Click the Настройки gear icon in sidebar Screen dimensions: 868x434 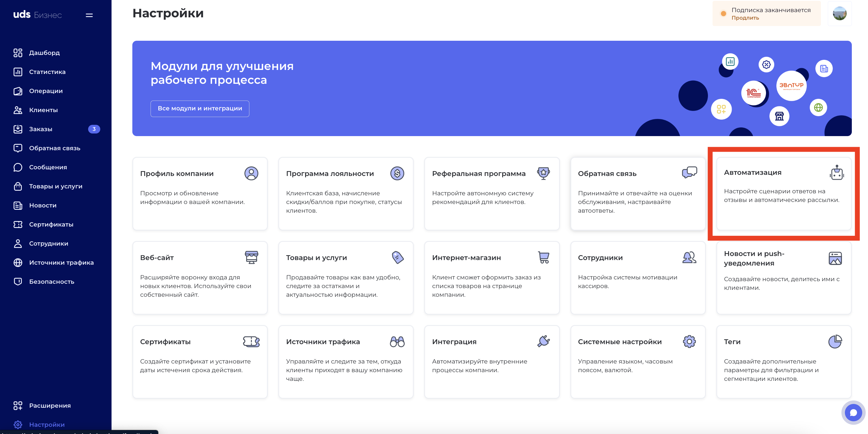point(18,424)
